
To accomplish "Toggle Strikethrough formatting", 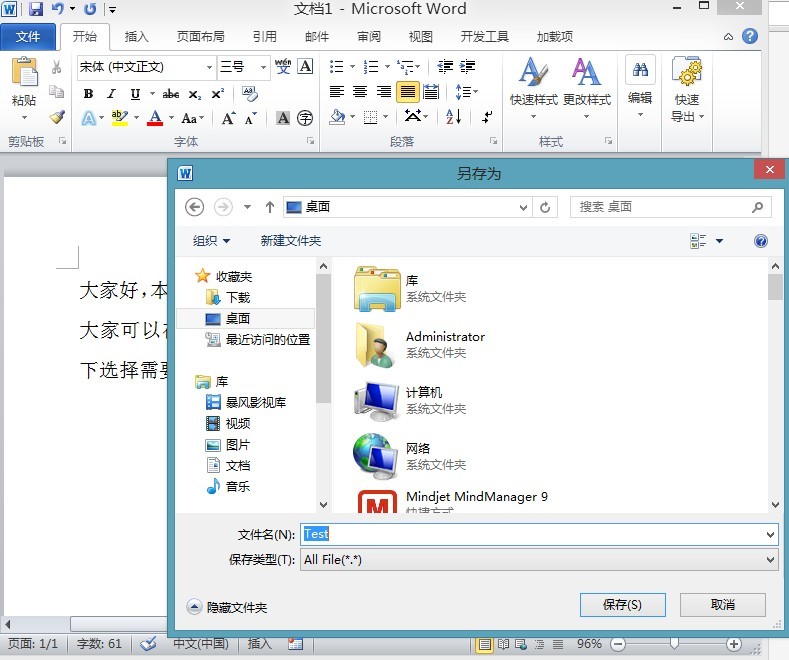I will point(171,94).
